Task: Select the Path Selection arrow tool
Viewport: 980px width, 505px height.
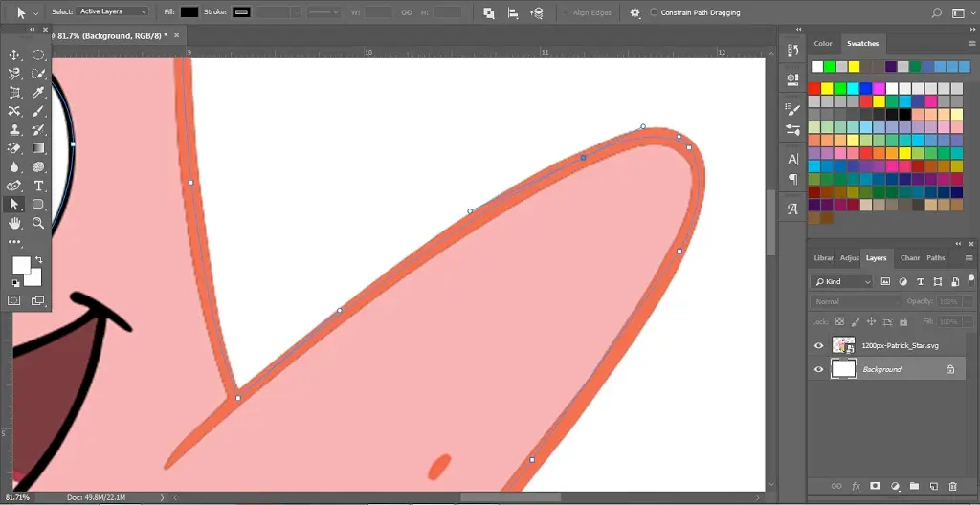Action: 14,204
